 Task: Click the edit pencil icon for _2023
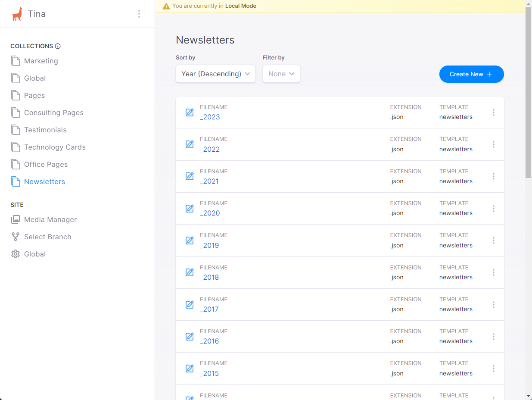point(190,112)
